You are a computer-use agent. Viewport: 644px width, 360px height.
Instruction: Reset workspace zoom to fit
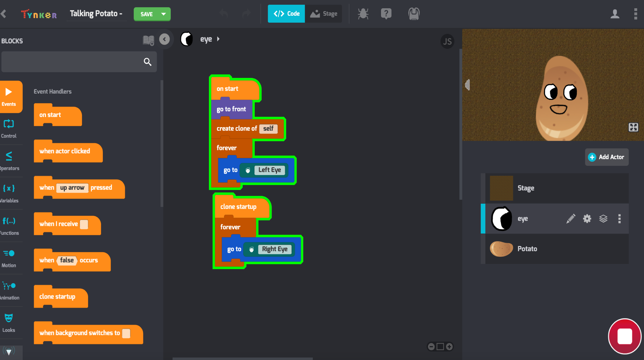coord(440,347)
